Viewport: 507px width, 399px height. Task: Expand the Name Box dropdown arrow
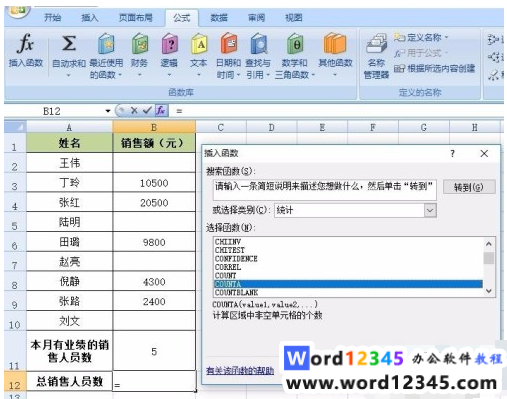coord(108,111)
